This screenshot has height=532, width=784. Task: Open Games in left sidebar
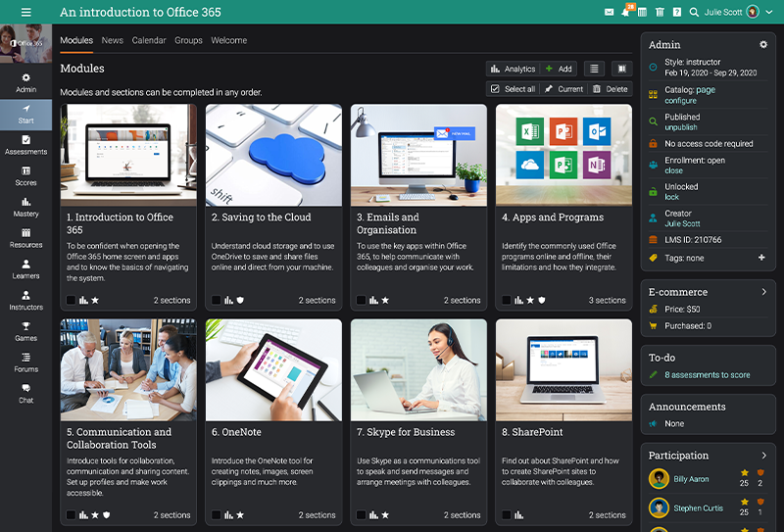tap(26, 331)
